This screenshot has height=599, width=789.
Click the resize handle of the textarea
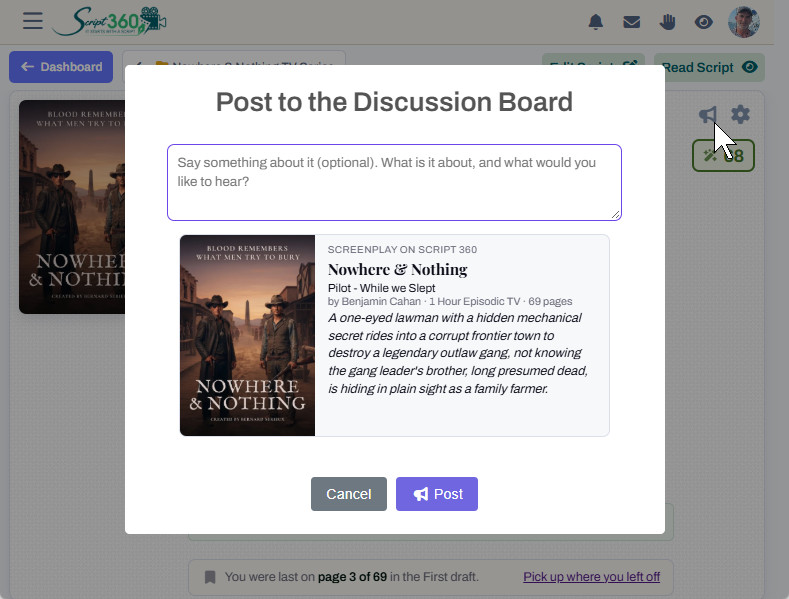(x=616, y=215)
